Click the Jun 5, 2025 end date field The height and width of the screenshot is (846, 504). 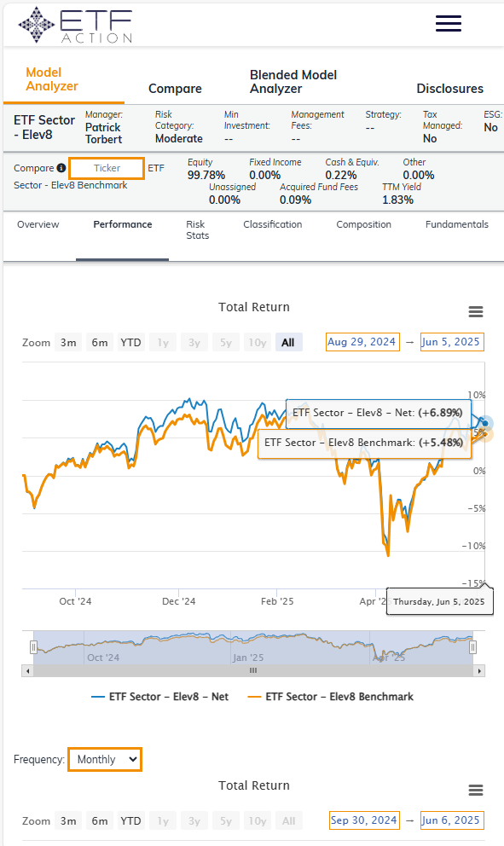click(452, 342)
